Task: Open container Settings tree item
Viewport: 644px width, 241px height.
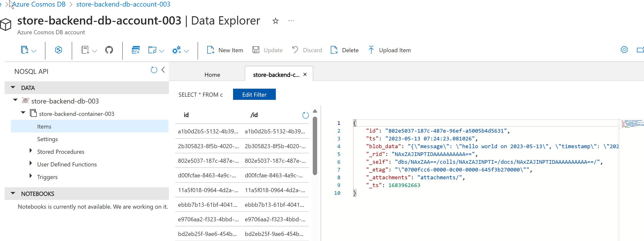Action: (47, 139)
